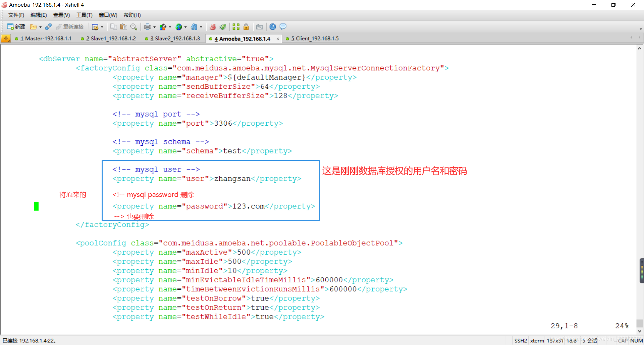
Task: Open the 查看(V) menu
Action: 61,15
